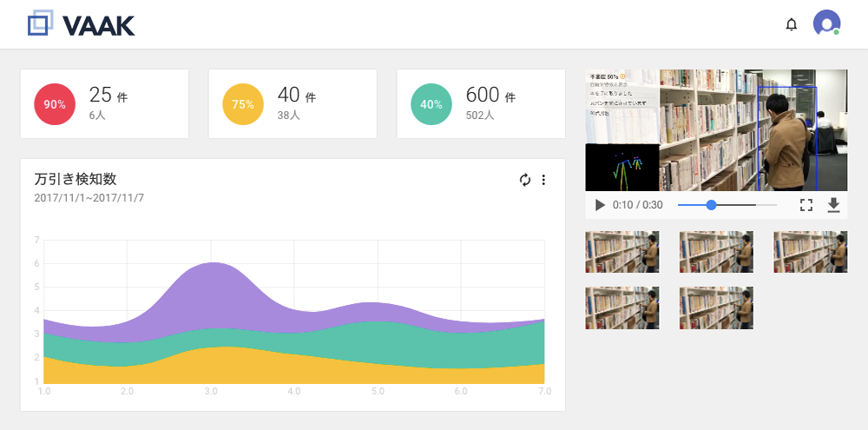Select the red 90% circle badge
Screen dimensions: 868x430
point(55,104)
